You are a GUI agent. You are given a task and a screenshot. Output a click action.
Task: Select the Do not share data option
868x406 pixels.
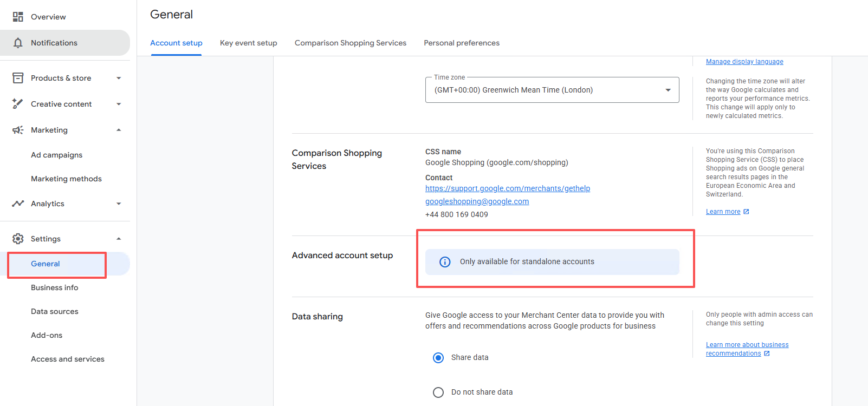click(x=472, y=392)
